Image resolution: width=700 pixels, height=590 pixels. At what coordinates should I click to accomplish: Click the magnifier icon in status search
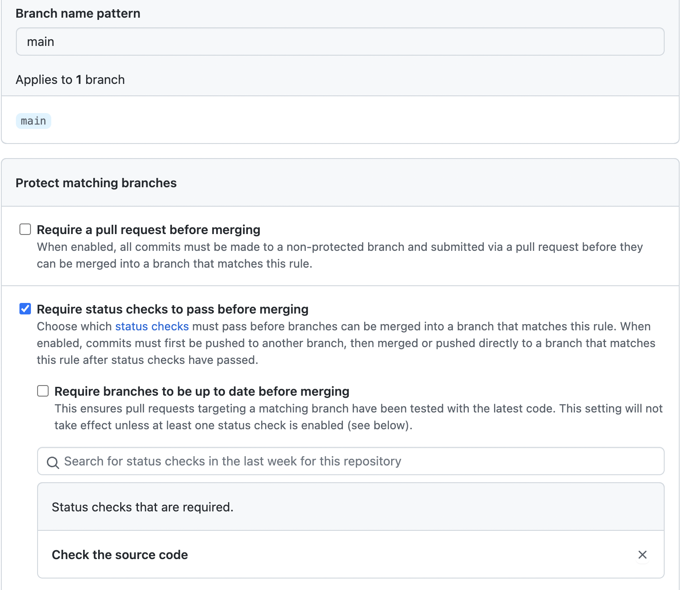point(53,462)
